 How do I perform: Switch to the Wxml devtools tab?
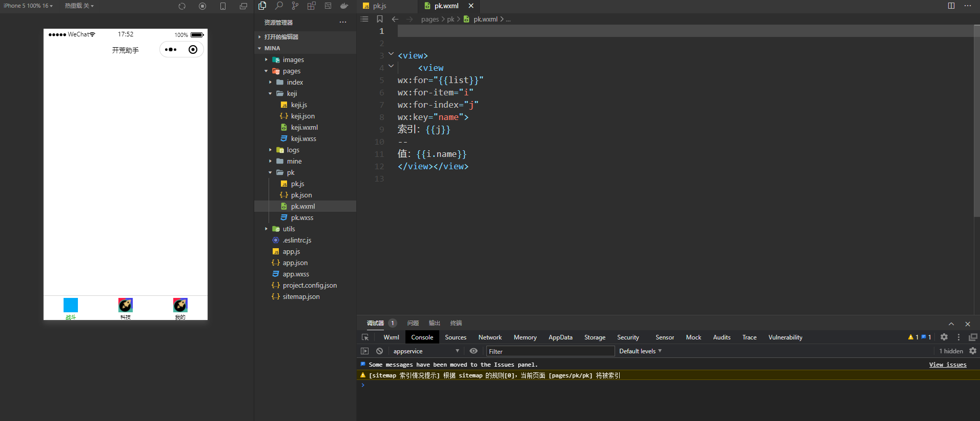tap(391, 337)
